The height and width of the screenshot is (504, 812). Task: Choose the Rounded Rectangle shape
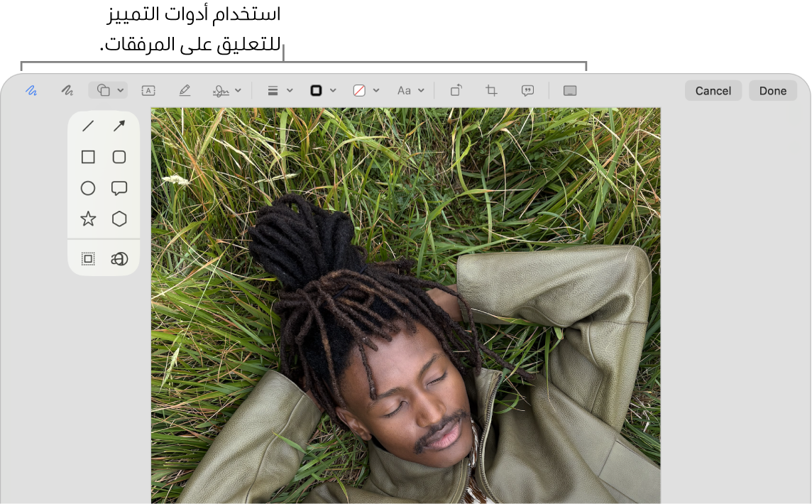[119, 157]
